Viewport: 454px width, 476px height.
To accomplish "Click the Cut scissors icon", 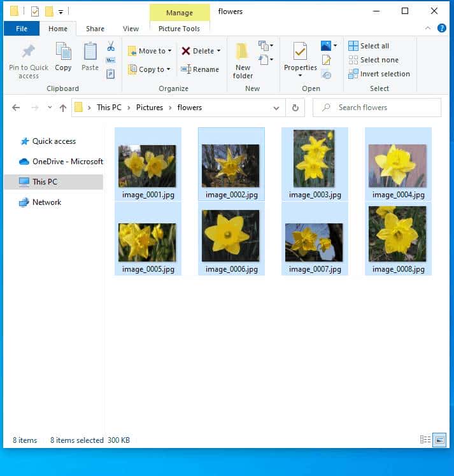I will coord(111,46).
